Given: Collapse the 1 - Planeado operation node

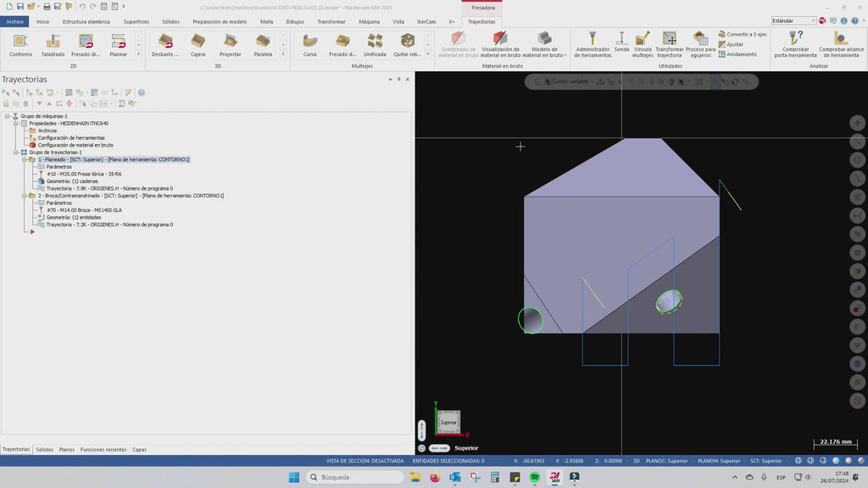Looking at the screenshot, I should tap(23, 159).
